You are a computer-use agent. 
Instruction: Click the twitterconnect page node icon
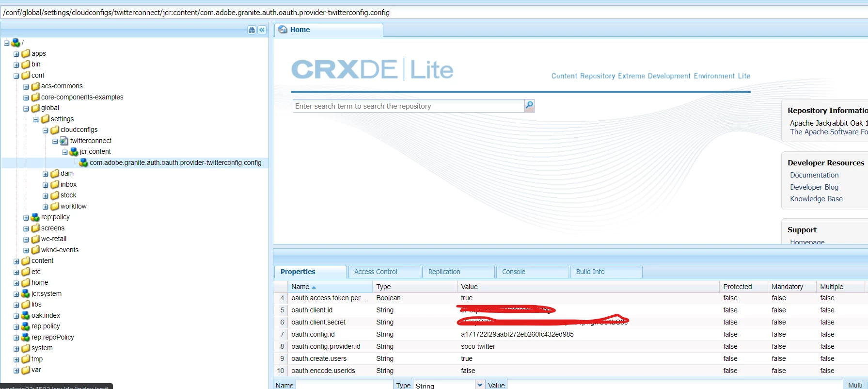tap(64, 141)
